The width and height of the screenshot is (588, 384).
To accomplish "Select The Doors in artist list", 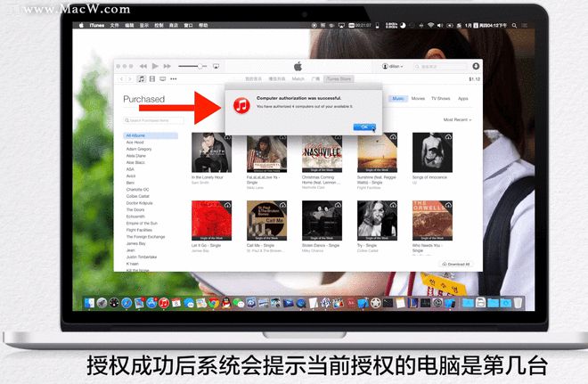I will tap(135, 209).
